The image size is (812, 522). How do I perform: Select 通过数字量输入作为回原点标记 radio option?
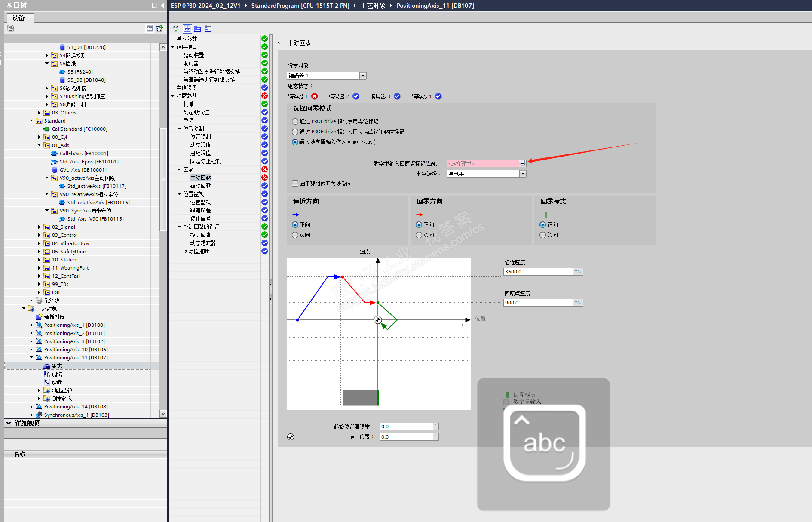[295, 142]
